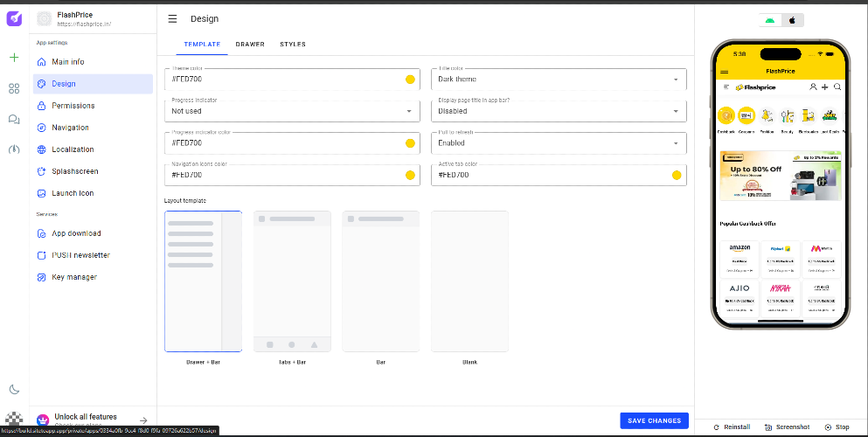This screenshot has height=437, width=868.
Task: Expand the Title color dropdown
Action: point(559,80)
